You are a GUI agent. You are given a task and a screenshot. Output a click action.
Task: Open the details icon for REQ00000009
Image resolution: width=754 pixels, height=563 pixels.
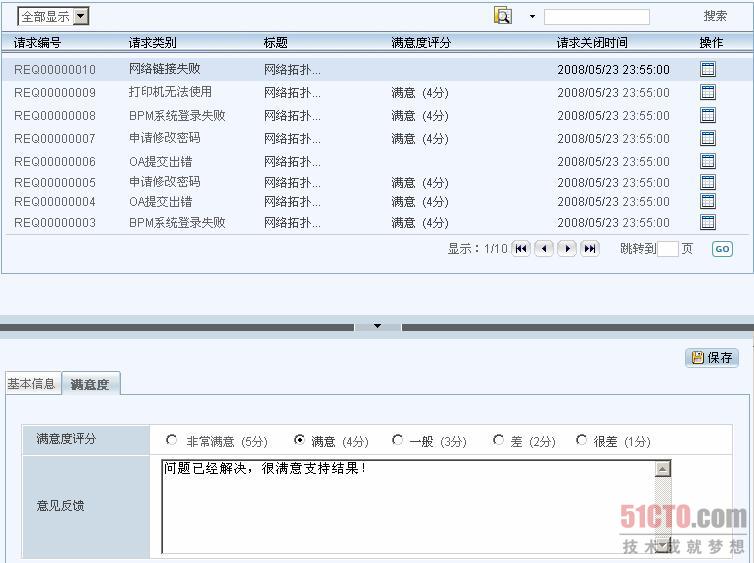coord(707,92)
